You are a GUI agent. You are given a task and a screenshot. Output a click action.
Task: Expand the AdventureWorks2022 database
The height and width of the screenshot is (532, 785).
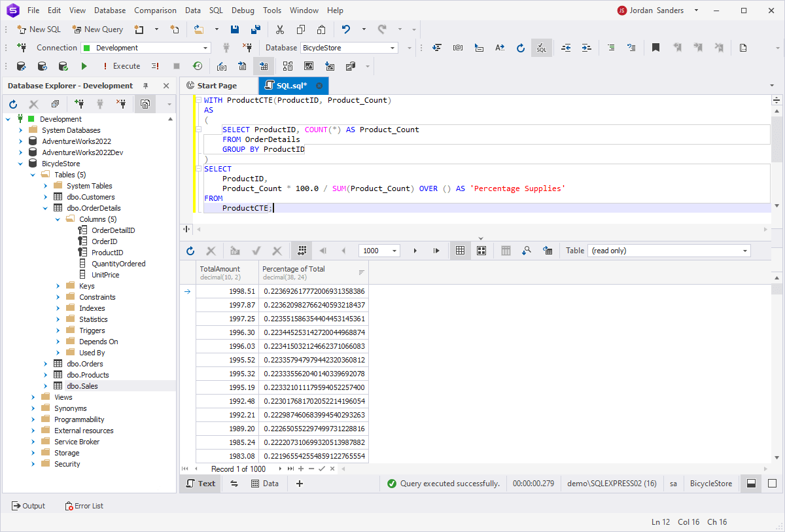click(21, 141)
